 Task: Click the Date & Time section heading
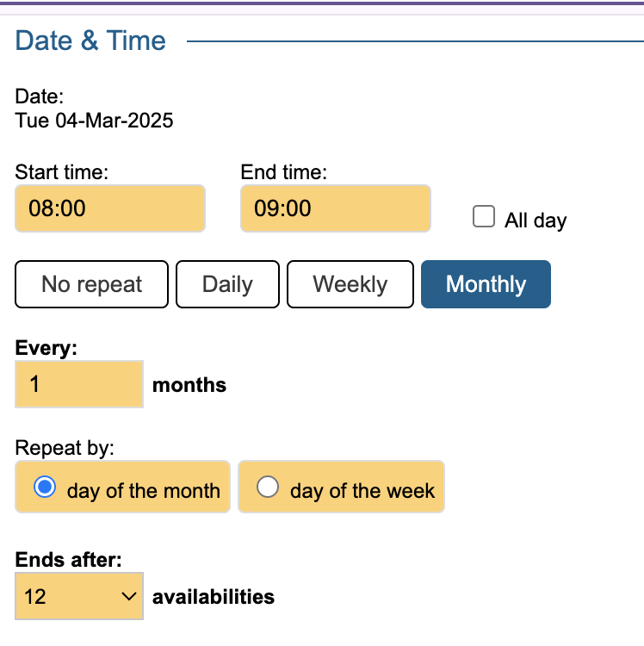(x=90, y=40)
